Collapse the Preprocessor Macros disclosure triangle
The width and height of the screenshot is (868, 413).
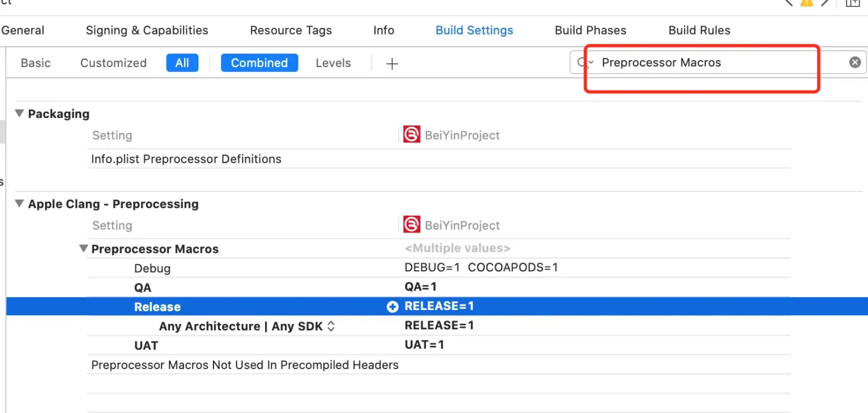click(83, 248)
